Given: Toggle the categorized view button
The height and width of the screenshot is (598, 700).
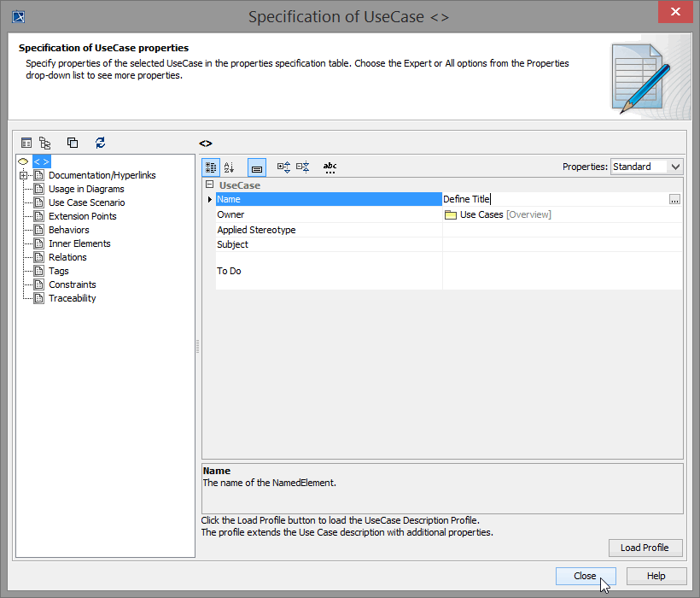Looking at the screenshot, I should point(210,167).
